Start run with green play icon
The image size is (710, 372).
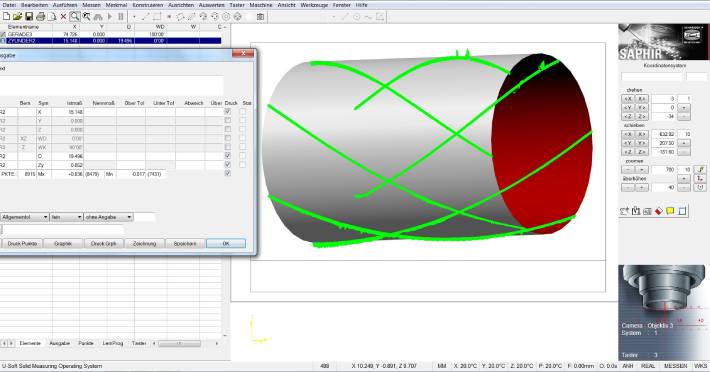(110, 17)
